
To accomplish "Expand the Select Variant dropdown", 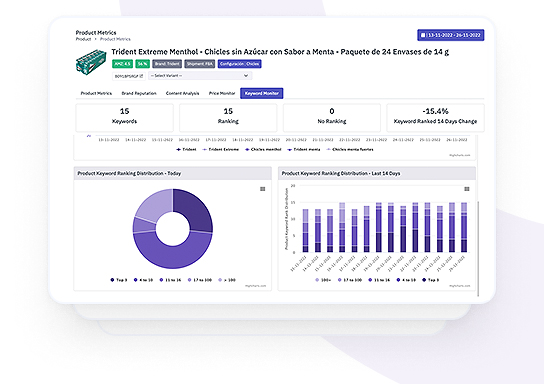I will click(200, 76).
